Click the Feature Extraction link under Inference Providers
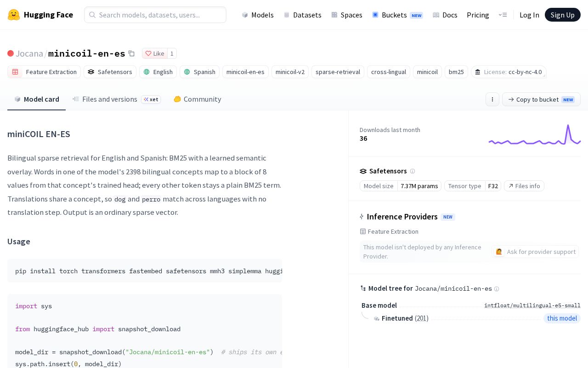 coord(389,231)
